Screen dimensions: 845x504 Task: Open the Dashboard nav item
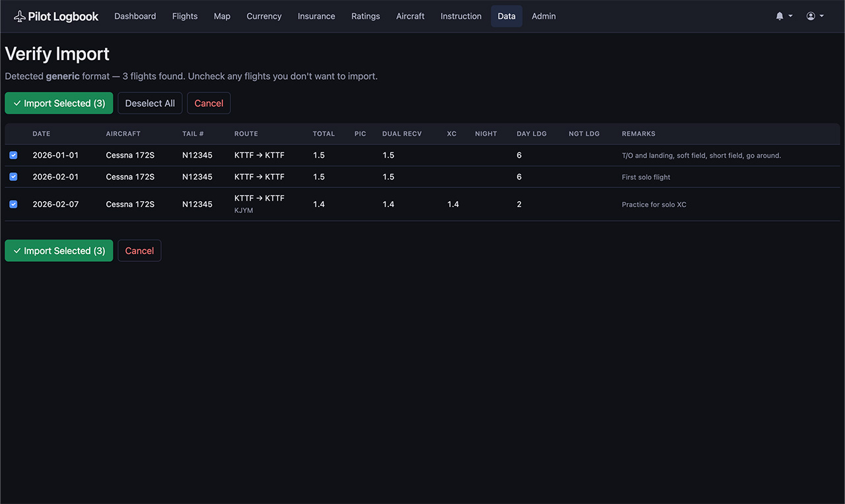[x=135, y=16]
